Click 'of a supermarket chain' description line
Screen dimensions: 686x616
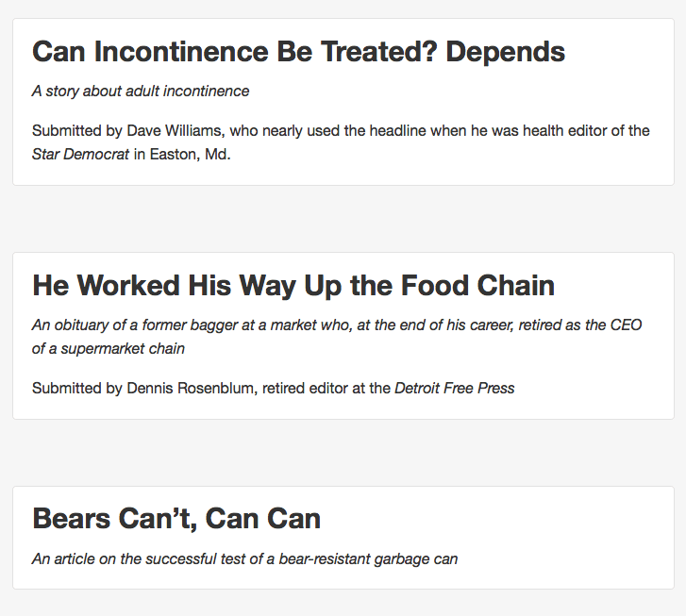(109, 349)
